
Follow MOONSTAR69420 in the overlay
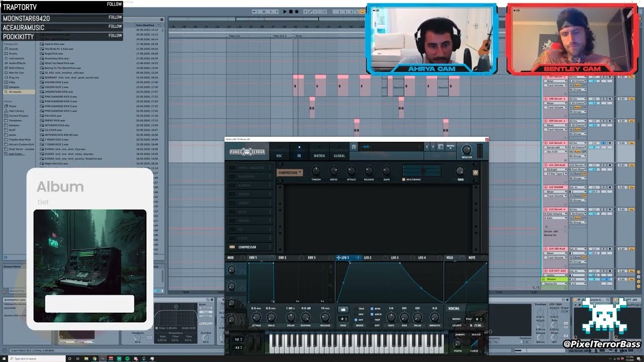pos(115,17)
